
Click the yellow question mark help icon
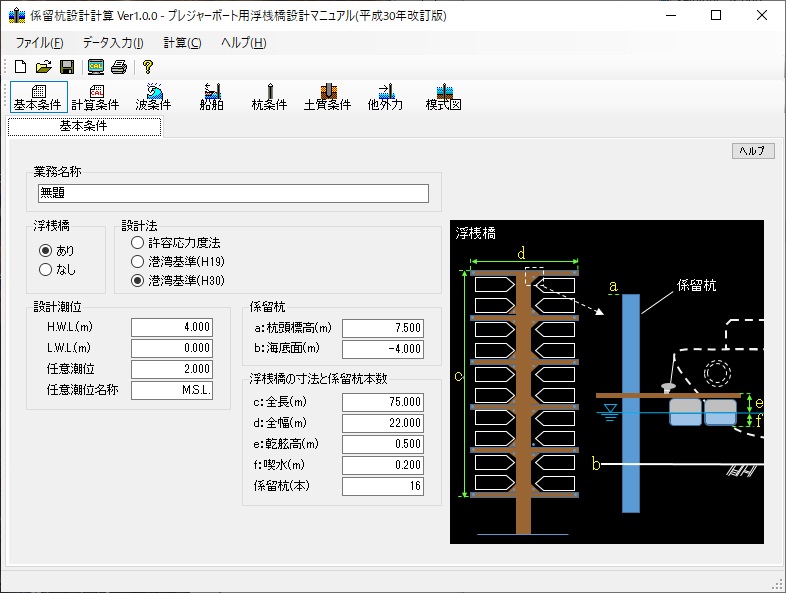(147, 67)
